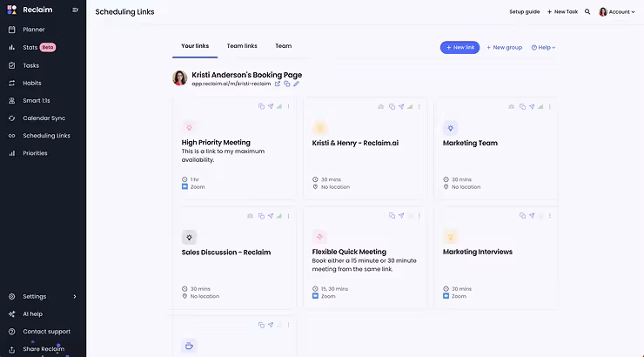This screenshot has height=357, width=644.
Task: Click the coffee cup card icon
Action: 189,346
